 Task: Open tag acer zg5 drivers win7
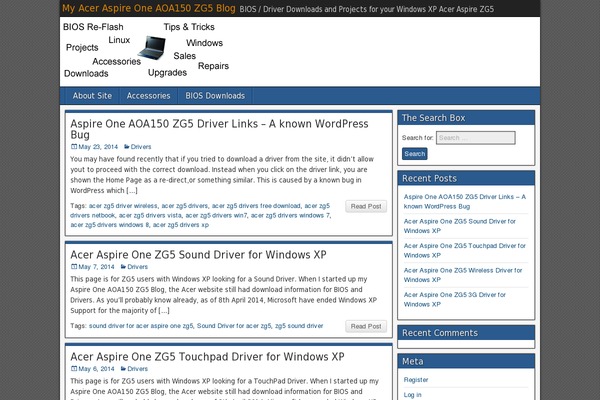(x=216, y=215)
